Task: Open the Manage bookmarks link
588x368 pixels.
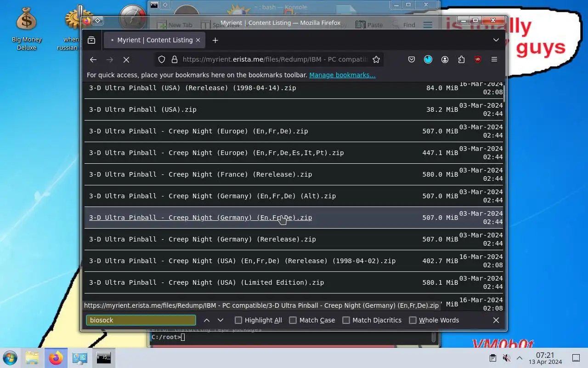Action: 342,75
